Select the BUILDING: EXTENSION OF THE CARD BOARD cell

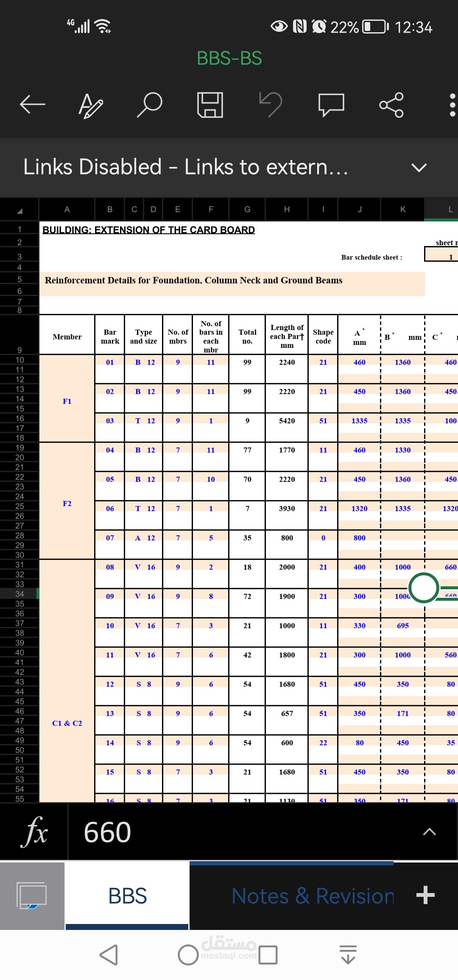149,230
